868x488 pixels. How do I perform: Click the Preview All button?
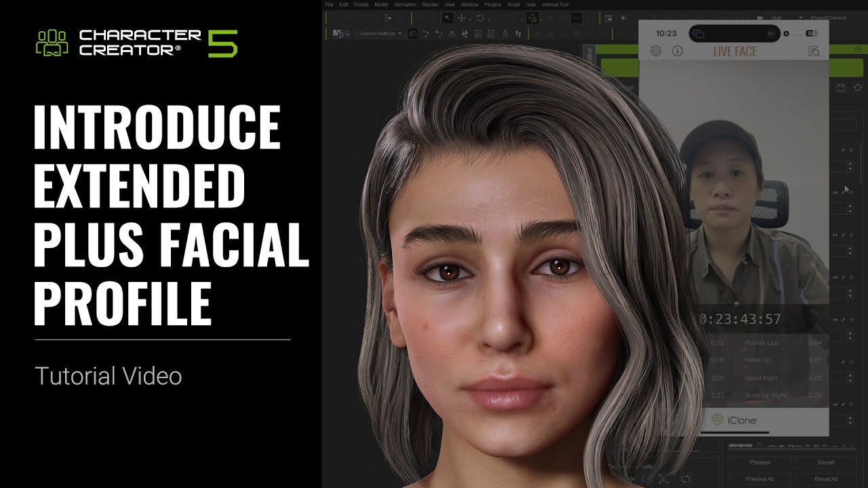pos(759,479)
